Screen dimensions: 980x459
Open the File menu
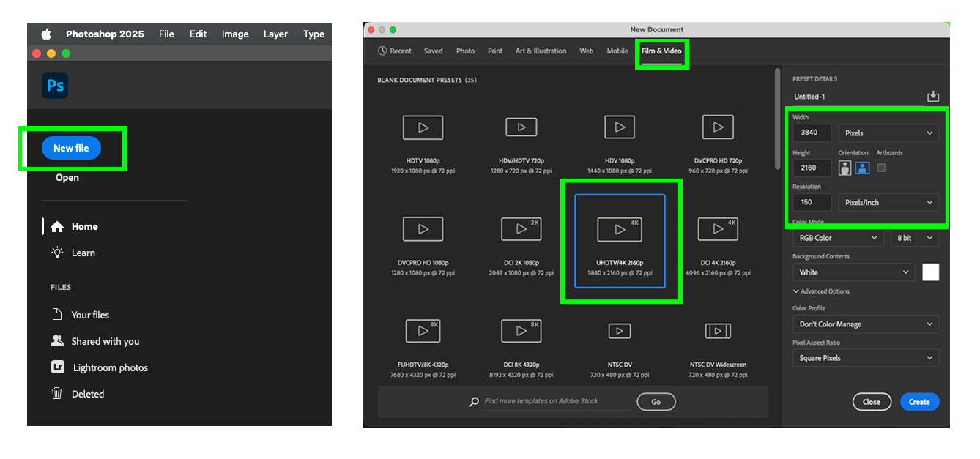(x=166, y=34)
